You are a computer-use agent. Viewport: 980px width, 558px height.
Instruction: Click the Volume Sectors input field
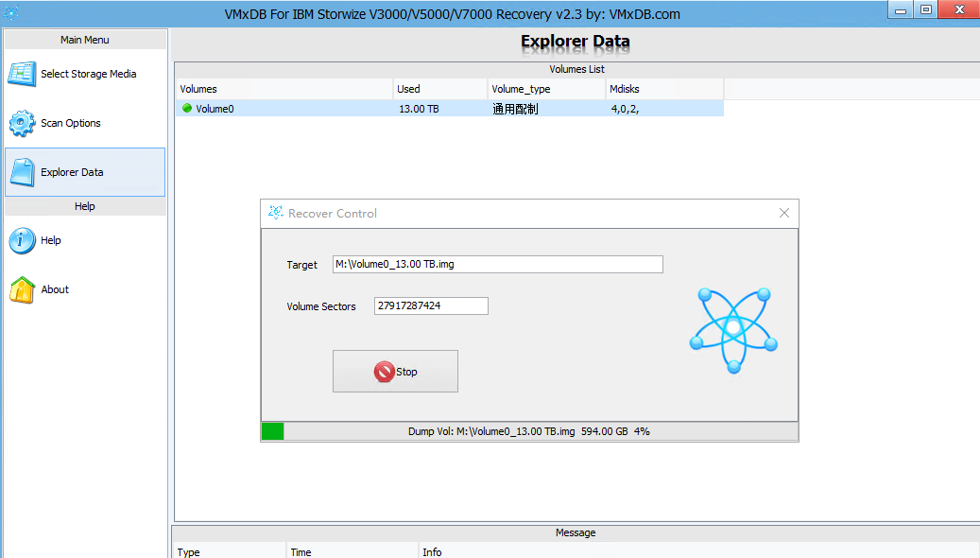point(431,305)
